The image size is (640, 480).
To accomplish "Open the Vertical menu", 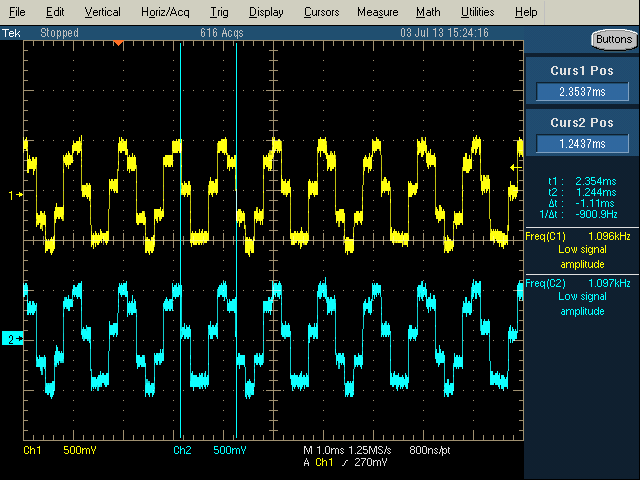I will pyautogui.click(x=102, y=12).
